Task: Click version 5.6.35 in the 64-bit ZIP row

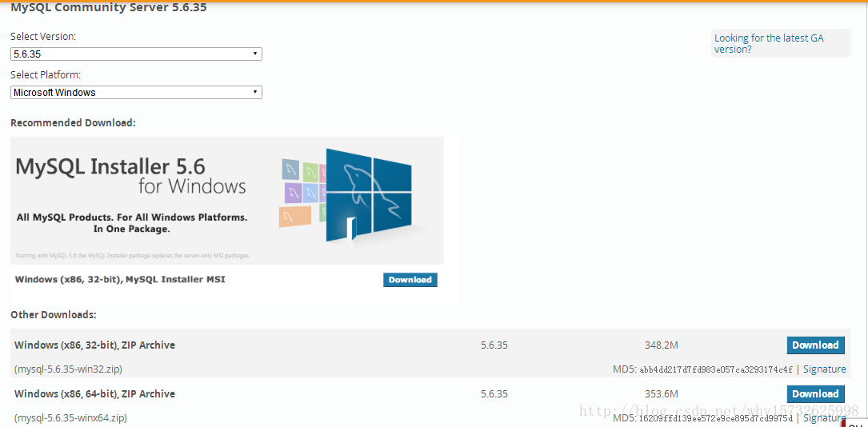Action: coord(494,393)
